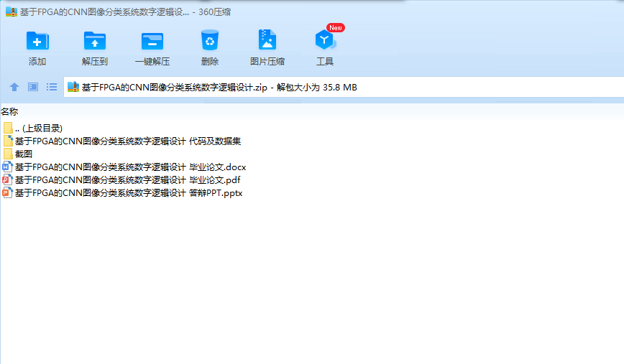Image resolution: width=624 pixels, height=364 pixels.
Task: Open the 工具 (Tools) menu icon
Action: 325,39
